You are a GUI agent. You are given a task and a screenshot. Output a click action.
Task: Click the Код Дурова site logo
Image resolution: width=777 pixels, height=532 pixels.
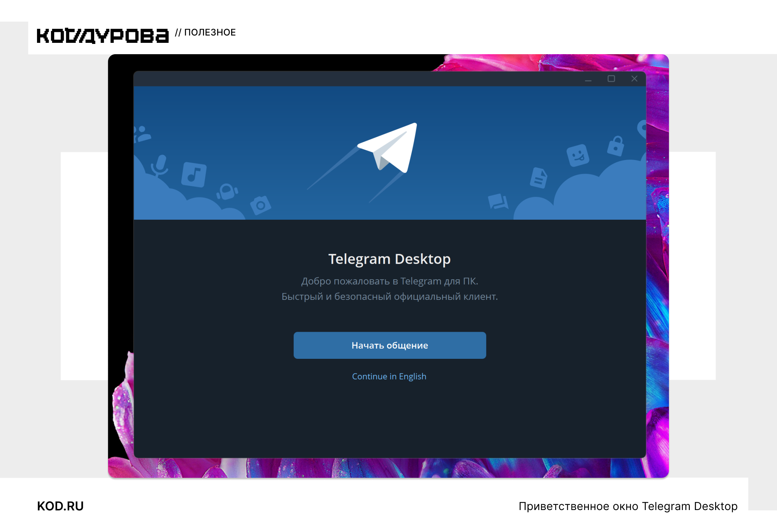(x=103, y=36)
